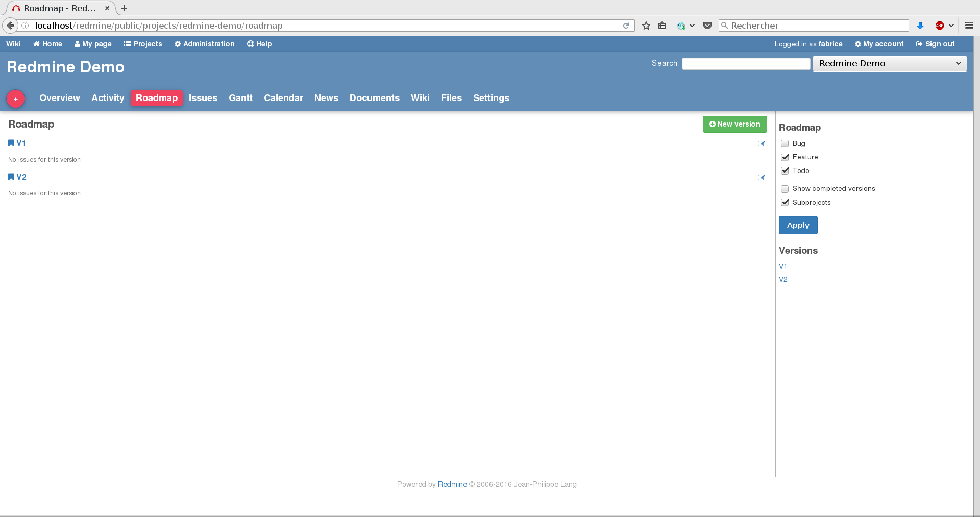Open the fabrice user profile link

tap(830, 44)
